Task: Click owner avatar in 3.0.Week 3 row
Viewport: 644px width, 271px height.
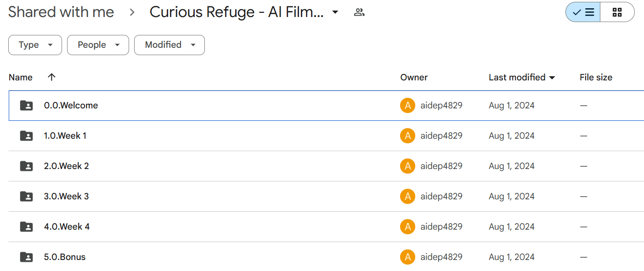Action: 407,197
